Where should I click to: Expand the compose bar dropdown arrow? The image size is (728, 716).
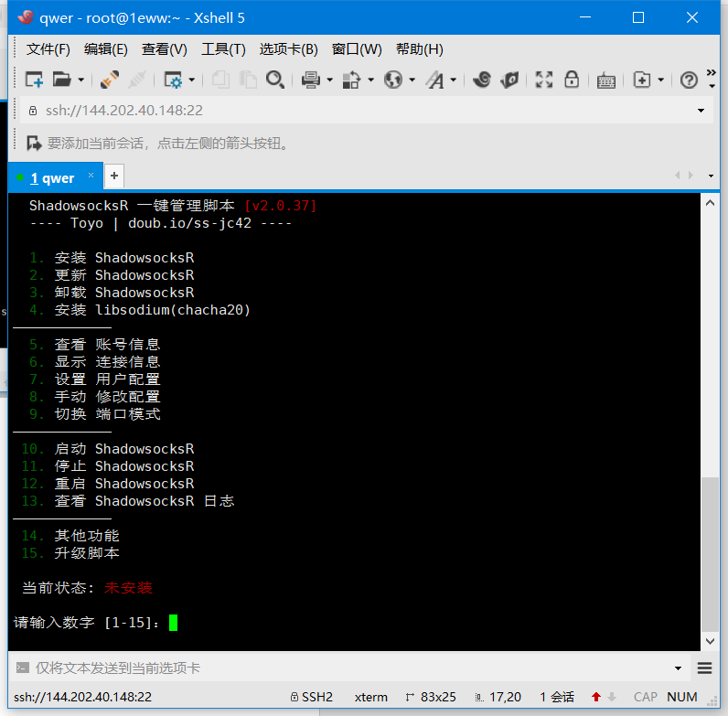click(678, 668)
